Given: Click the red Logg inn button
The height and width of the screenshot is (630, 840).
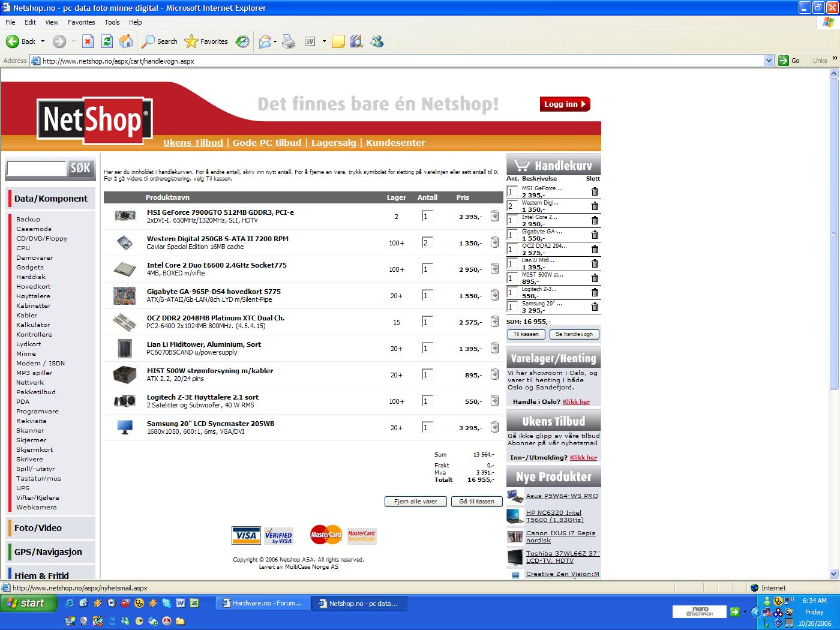Looking at the screenshot, I should (565, 104).
